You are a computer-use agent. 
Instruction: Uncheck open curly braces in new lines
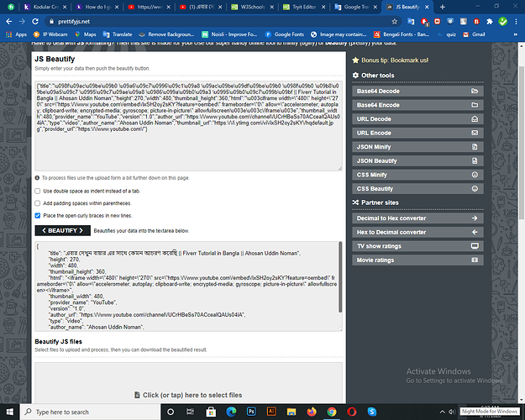pos(38,216)
